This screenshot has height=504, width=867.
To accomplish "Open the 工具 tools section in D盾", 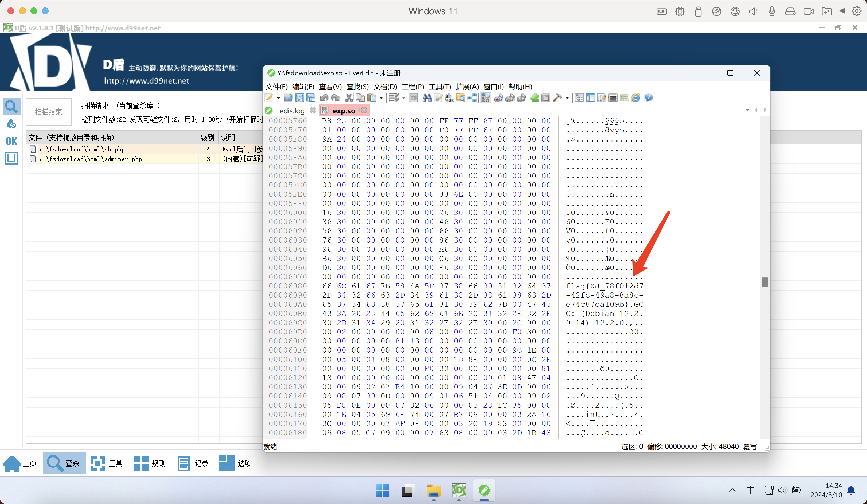I will [106, 463].
